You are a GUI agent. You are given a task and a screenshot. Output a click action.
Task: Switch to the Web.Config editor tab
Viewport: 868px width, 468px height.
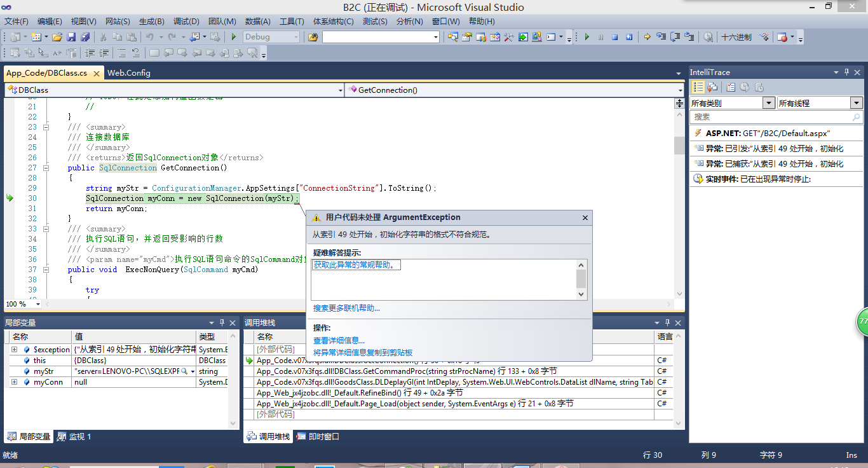pyautogui.click(x=129, y=72)
